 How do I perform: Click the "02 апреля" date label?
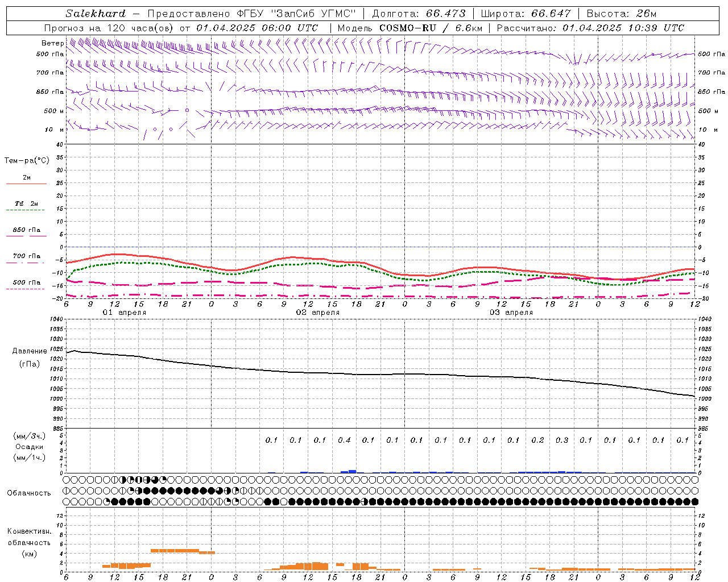tap(317, 313)
